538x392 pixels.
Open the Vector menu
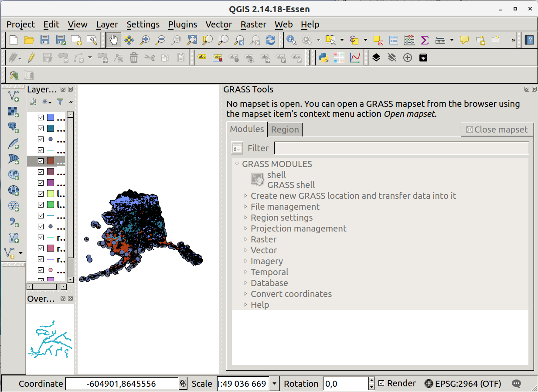tap(219, 24)
